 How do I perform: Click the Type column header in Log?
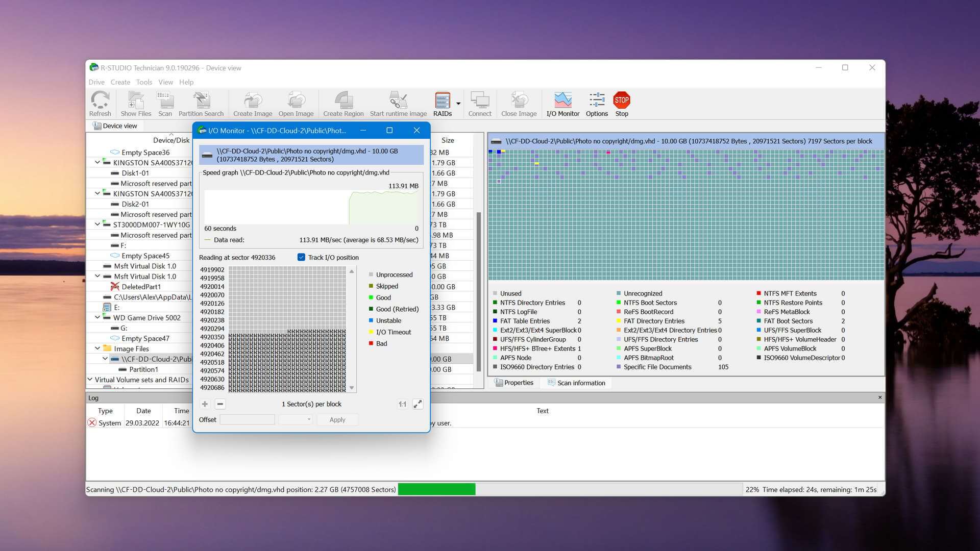click(105, 411)
